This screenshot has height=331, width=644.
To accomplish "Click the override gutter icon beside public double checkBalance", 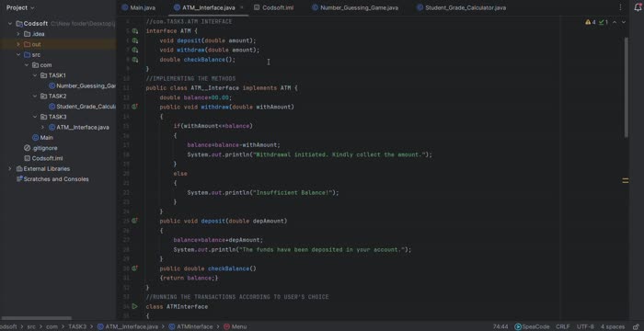I will tap(134, 268).
